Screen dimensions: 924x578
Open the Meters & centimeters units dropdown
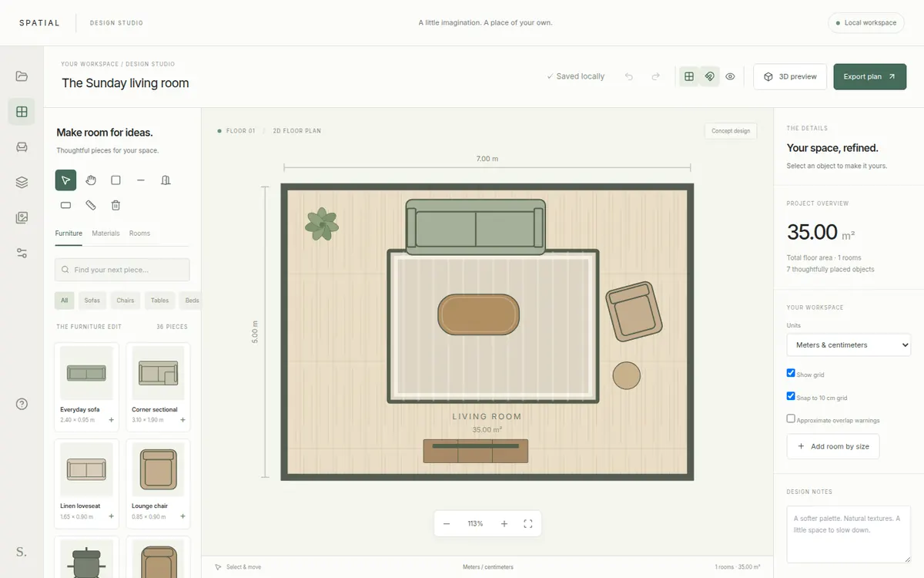[x=849, y=344]
